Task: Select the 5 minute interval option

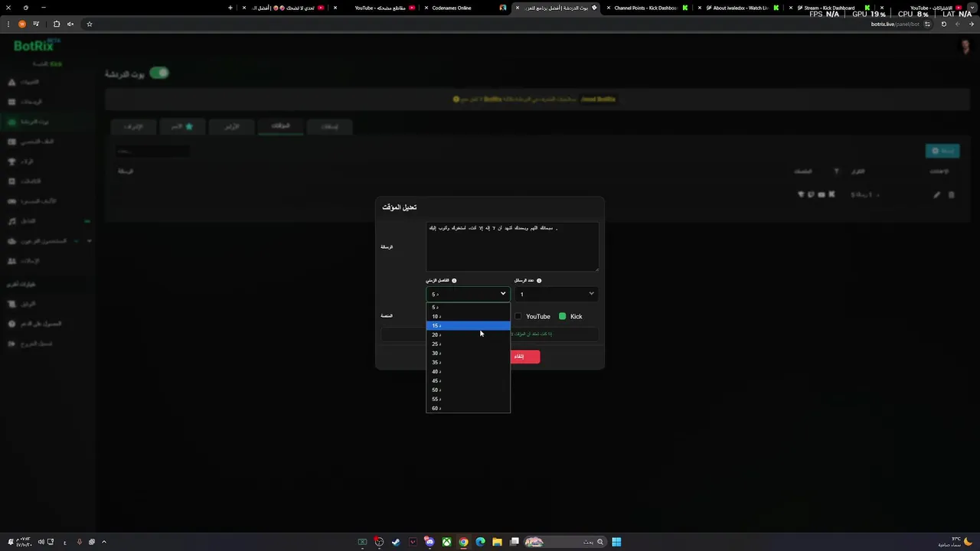Action: coord(468,307)
